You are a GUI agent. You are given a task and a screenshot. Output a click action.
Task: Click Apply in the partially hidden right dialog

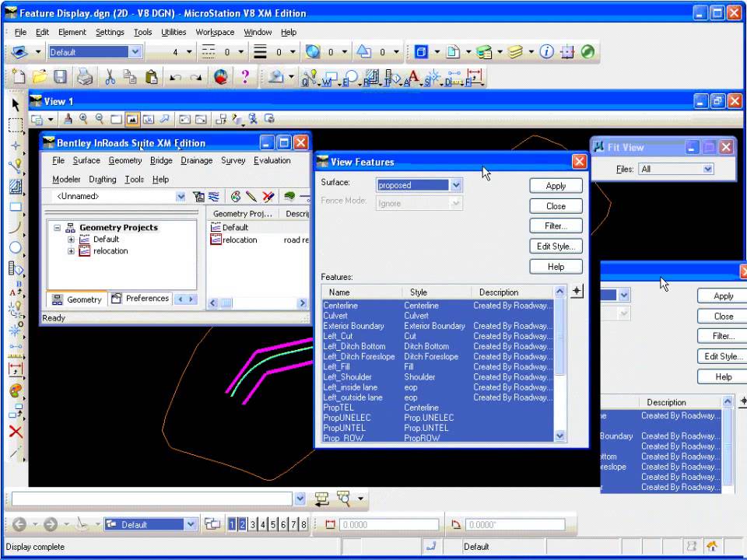click(722, 296)
